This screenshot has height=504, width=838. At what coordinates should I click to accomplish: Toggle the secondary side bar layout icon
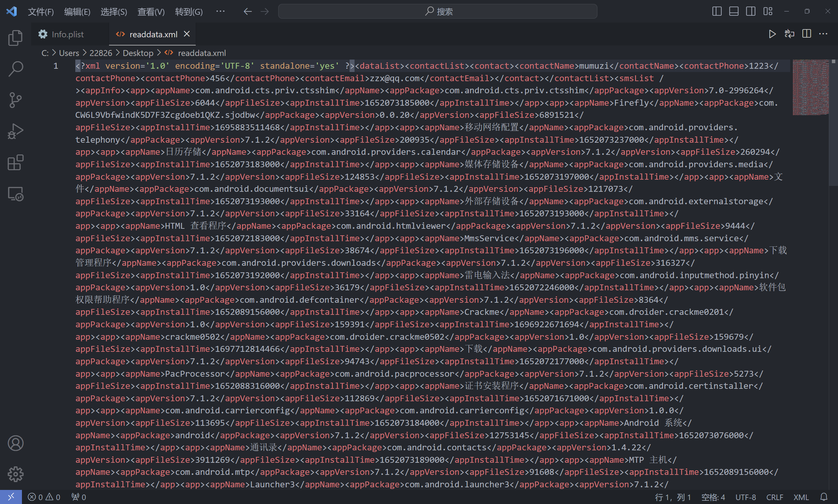751,11
